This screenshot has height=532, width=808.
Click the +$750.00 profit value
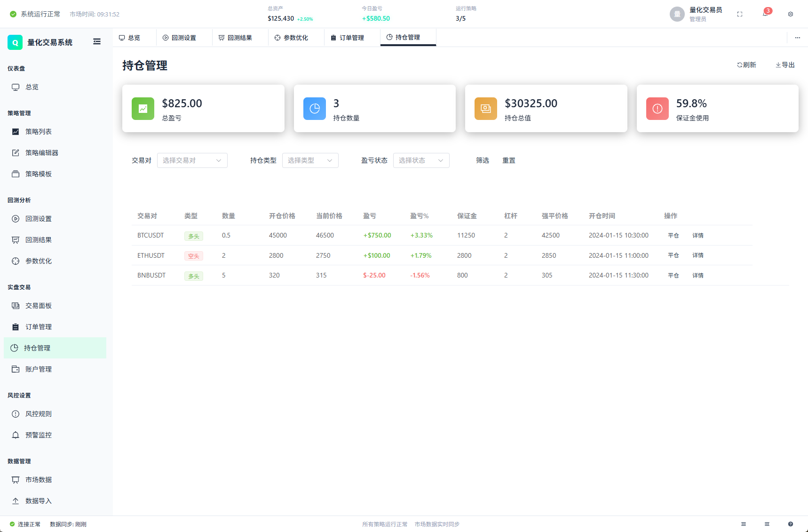pyautogui.click(x=377, y=235)
